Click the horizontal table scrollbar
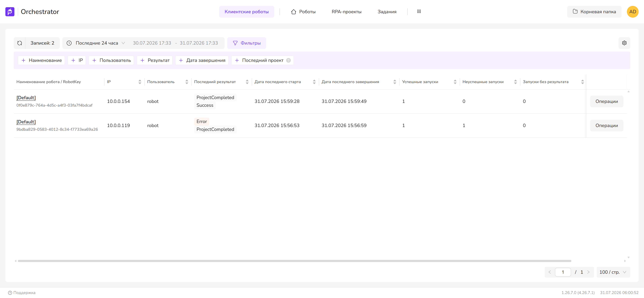The image size is (644, 298). (x=294, y=261)
